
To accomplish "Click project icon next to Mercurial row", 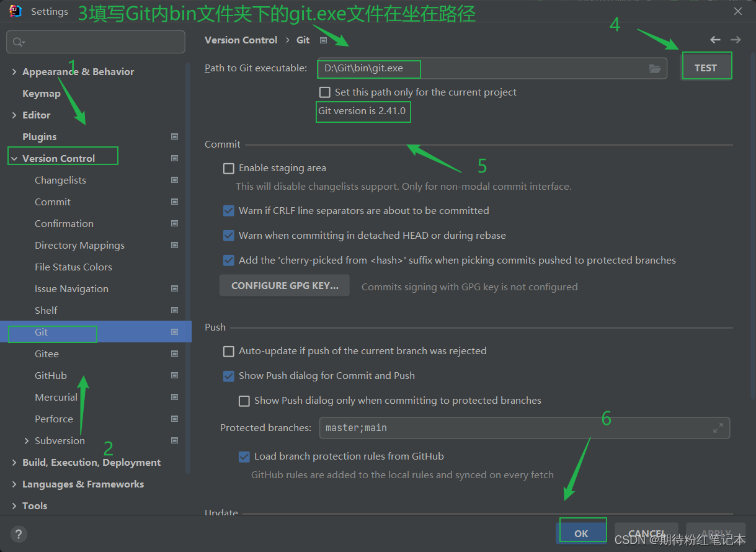I will 174,397.
